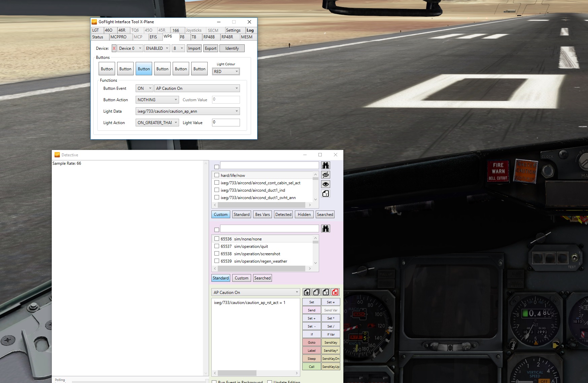The width and height of the screenshot is (588, 383).
Task: Expand the Light Data dataref dropdown
Action: [187, 111]
